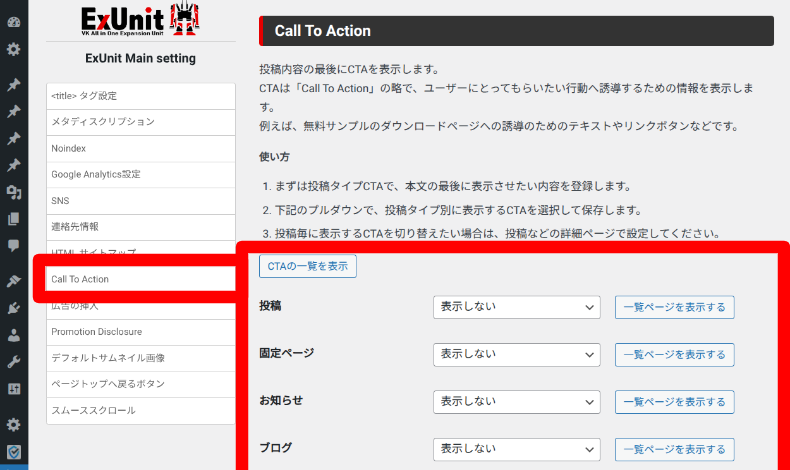The image size is (790, 470).
Task: Open the Tools wrench icon
Action: tap(14, 362)
